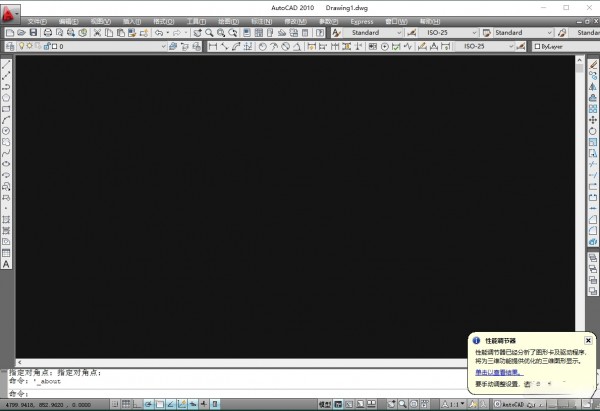Open the 格式(O) menu
The width and height of the screenshot is (600, 411).
point(163,21)
